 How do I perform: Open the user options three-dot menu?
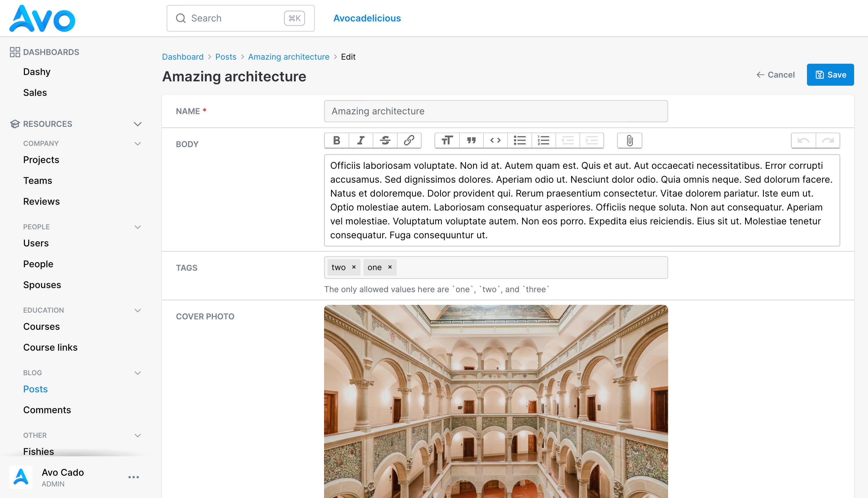point(134,477)
